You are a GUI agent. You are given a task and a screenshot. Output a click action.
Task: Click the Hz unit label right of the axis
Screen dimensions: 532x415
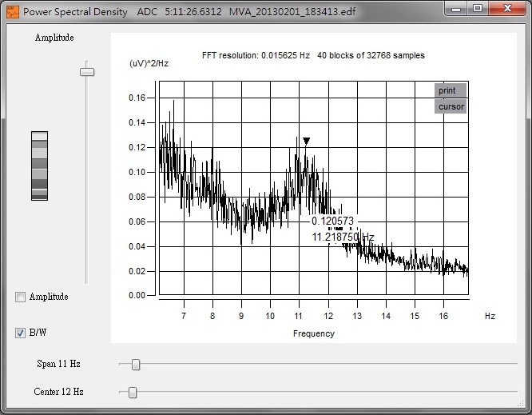pyautogui.click(x=490, y=316)
